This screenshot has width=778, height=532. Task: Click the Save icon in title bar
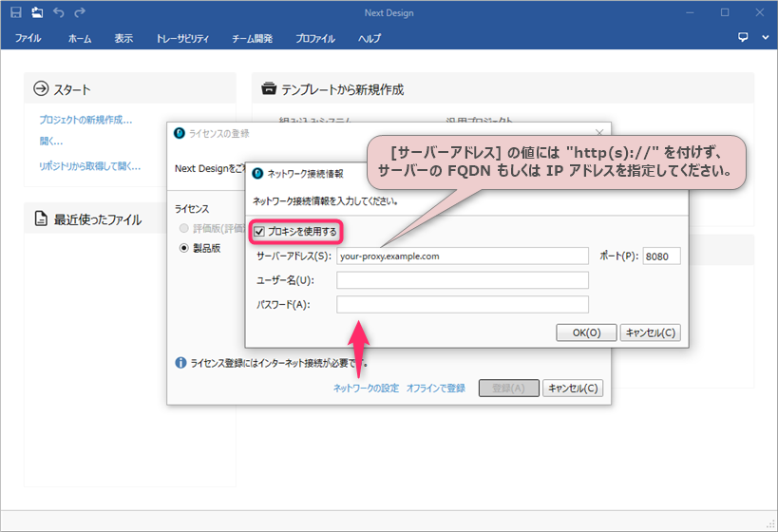pos(16,13)
